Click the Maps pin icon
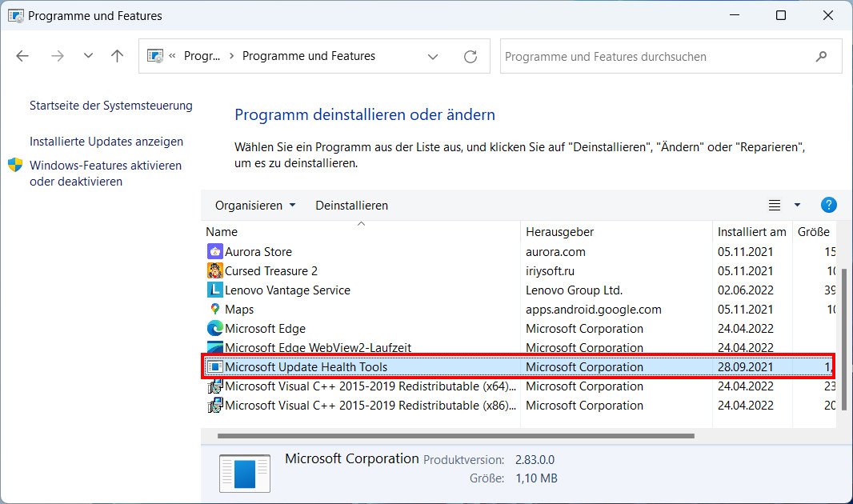 click(x=215, y=309)
